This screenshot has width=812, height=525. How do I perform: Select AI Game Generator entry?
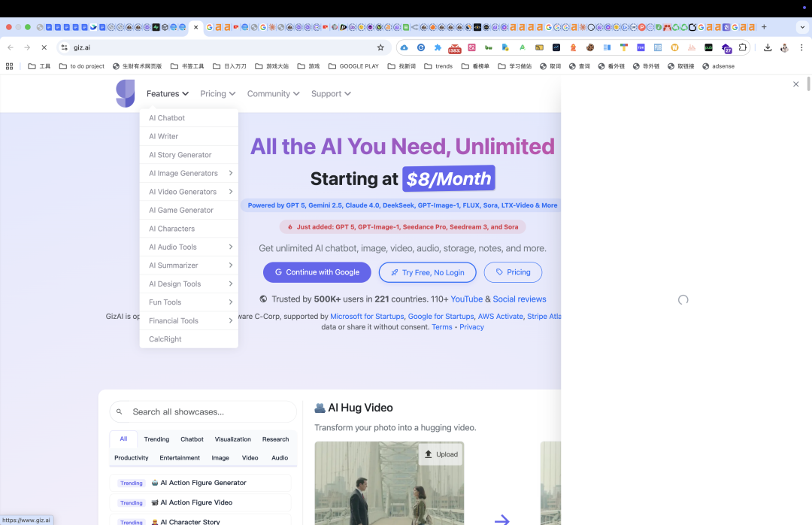[x=189, y=210]
